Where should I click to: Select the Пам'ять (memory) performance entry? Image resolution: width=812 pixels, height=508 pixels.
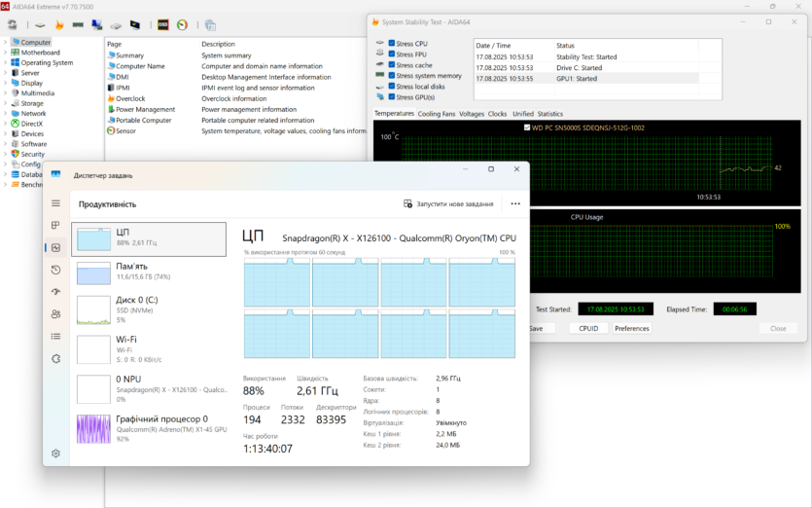(149, 272)
